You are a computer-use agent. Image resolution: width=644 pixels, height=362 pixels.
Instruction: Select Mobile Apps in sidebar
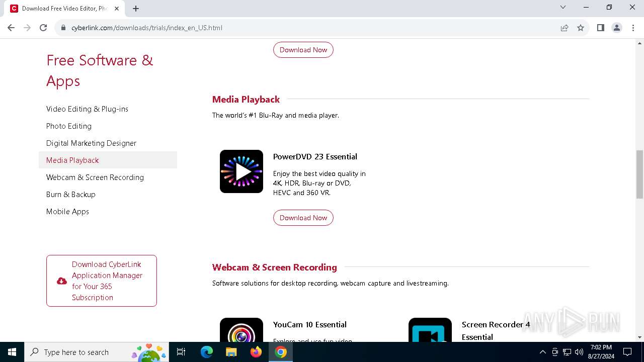[67, 212]
